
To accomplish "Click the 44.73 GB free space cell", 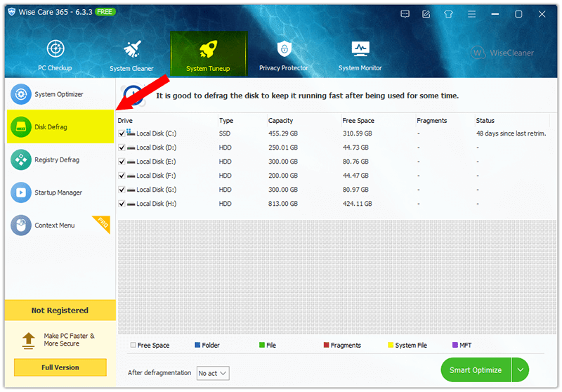I will pyautogui.click(x=355, y=148).
